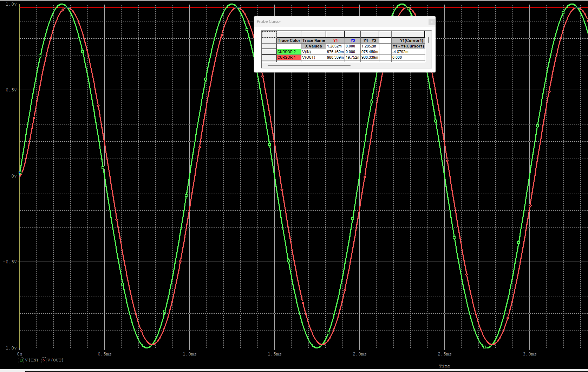
Task: Click the Probe Cursor horizontal scrollbar
Action: (309, 65)
